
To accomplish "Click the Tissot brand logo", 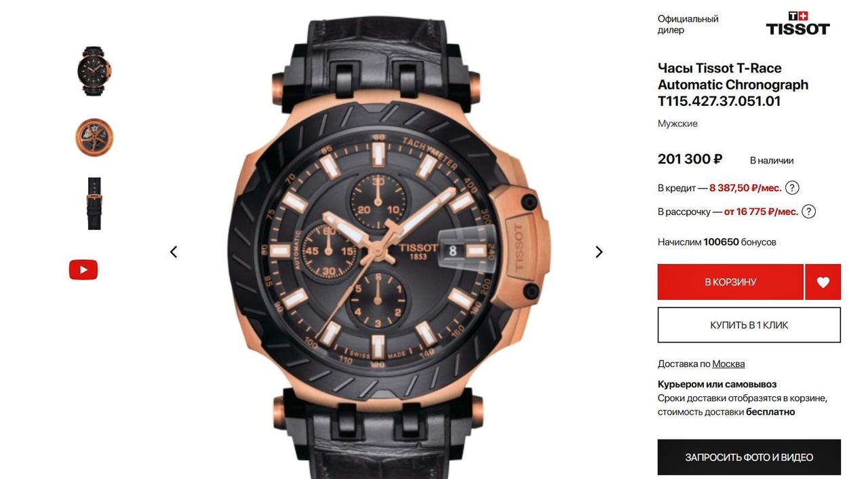I will click(798, 24).
